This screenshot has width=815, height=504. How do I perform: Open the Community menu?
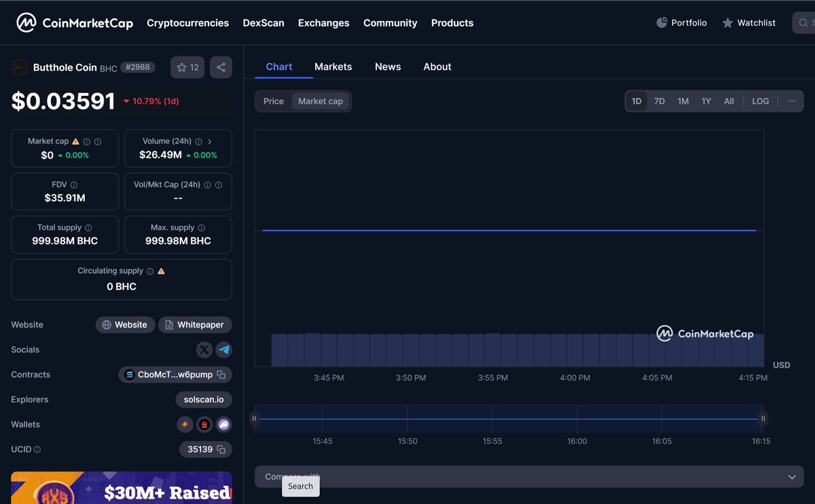point(391,23)
